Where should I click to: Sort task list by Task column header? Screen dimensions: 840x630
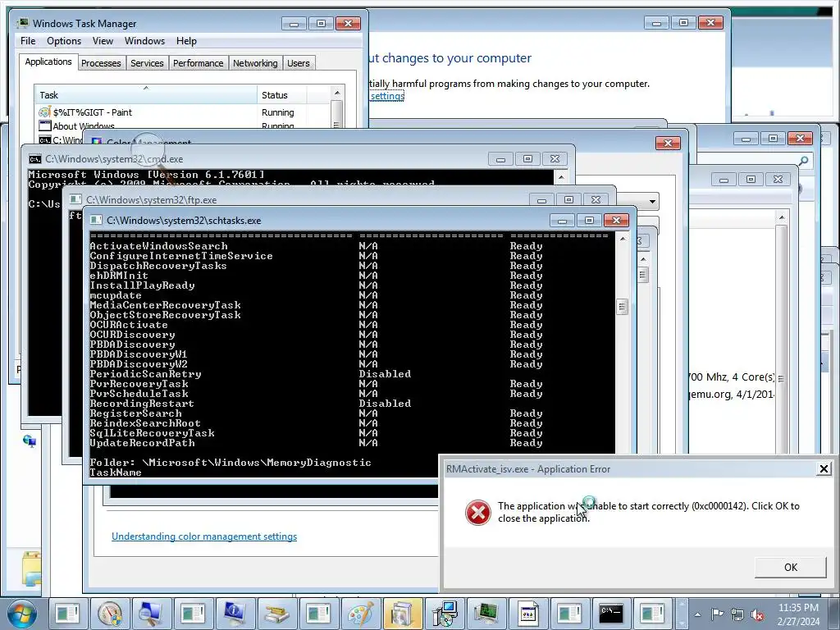[x=146, y=95]
